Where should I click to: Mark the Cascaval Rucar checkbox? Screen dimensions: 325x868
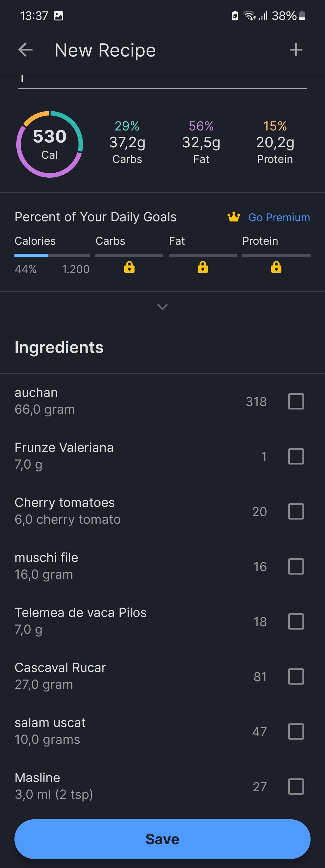[296, 676]
